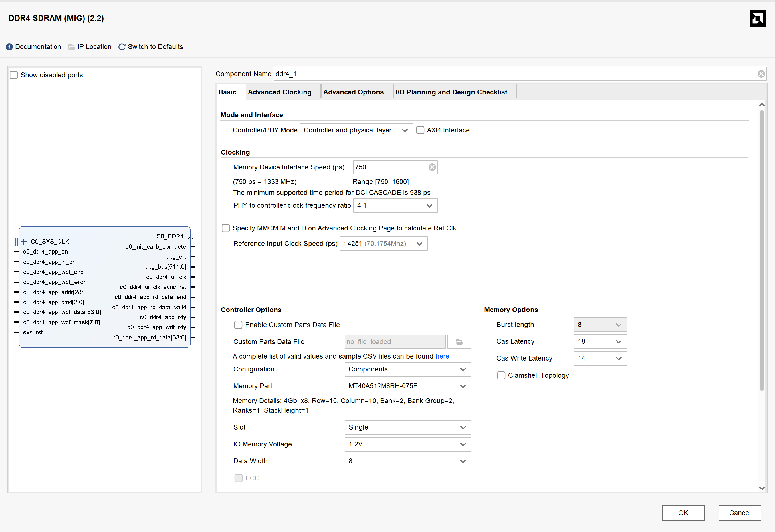This screenshot has height=532, width=775.
Task: Click the c0_ddr4_app_cmd[2:0] port label
Action: [x=54, y=302]
